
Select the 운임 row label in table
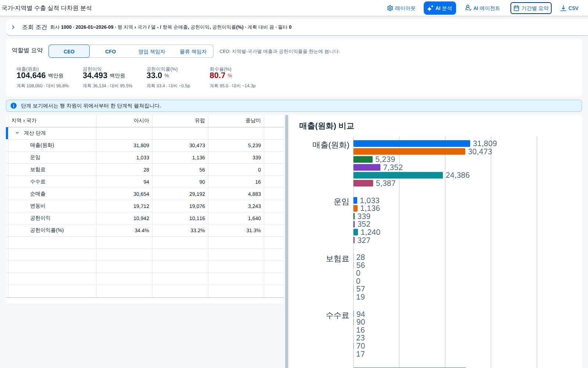point(35,158)
